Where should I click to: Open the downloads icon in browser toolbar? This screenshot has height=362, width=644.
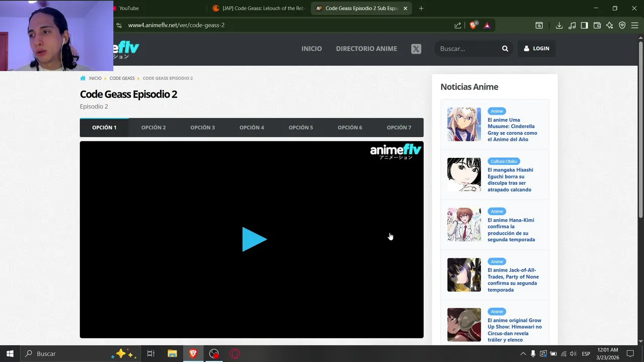click(559, 25)
